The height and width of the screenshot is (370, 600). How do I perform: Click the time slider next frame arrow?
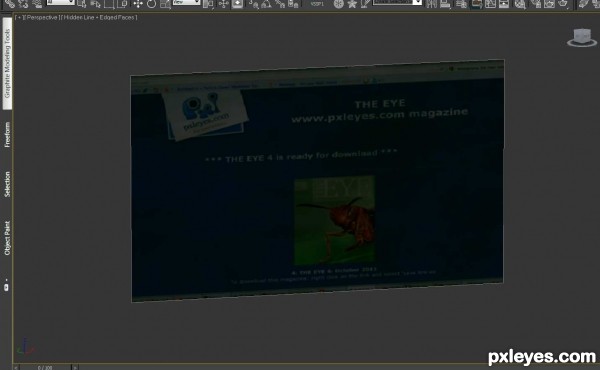tap(75, 367)
